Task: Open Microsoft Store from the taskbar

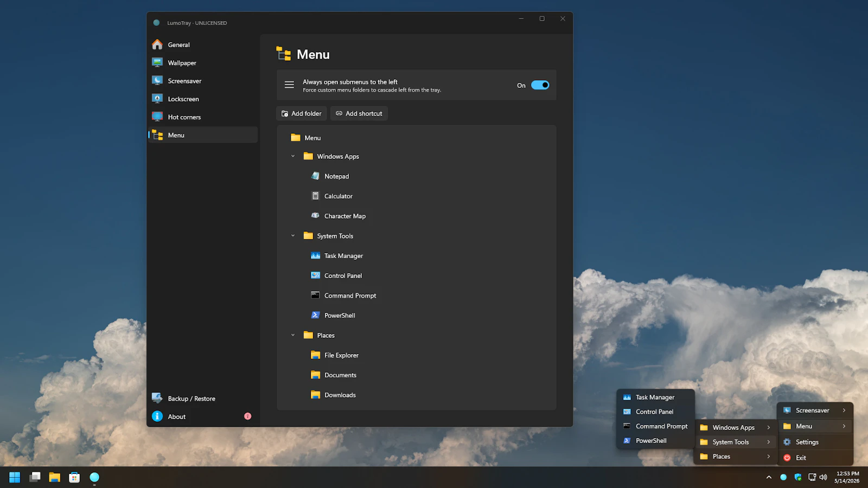Action: (x=74, y=477)
